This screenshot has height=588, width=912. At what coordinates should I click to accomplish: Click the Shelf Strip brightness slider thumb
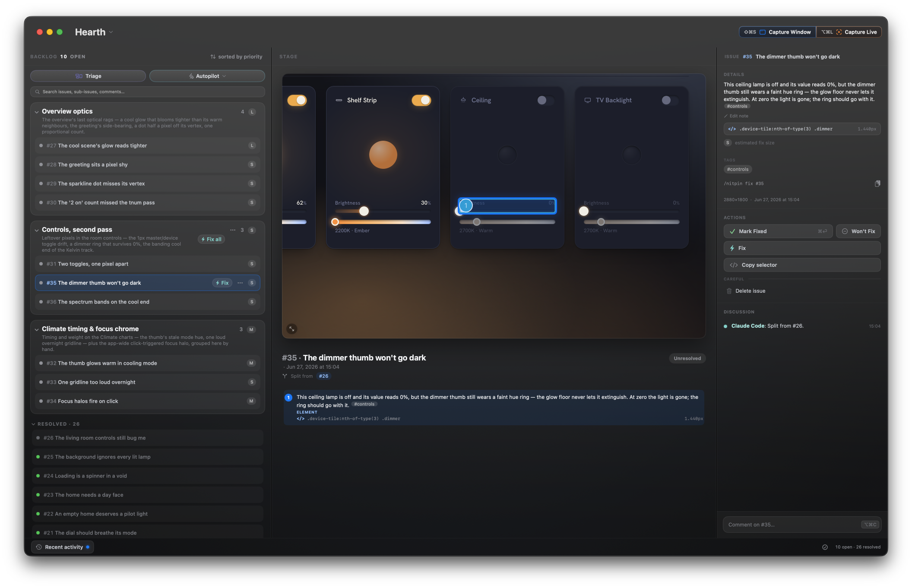pos(364,211)
